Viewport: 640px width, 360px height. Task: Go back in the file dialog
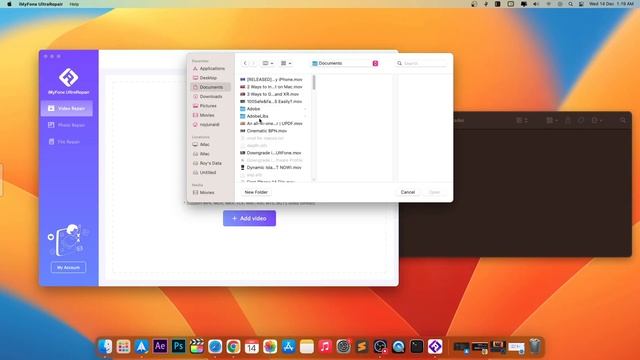(x=245, y=63)
